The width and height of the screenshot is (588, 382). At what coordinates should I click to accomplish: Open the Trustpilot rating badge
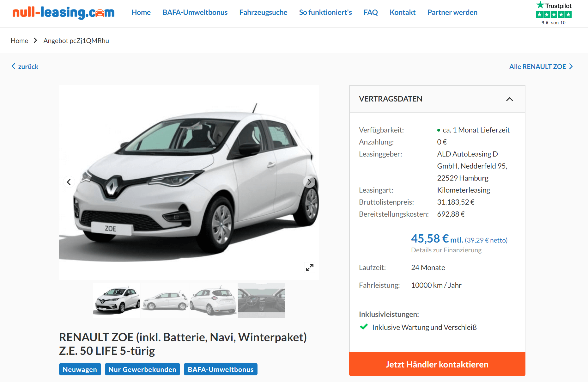(554, 13)
